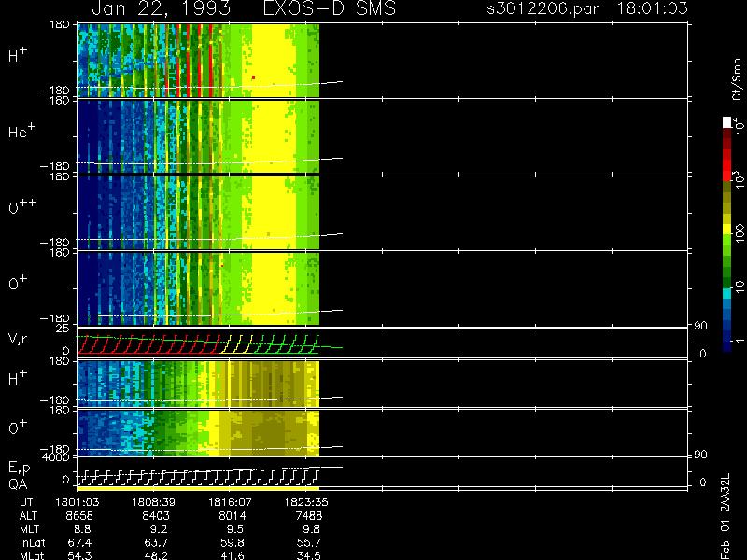747x560 pixels.
Task: Click MLat value "48.2"
Action: tap(156, 555)
